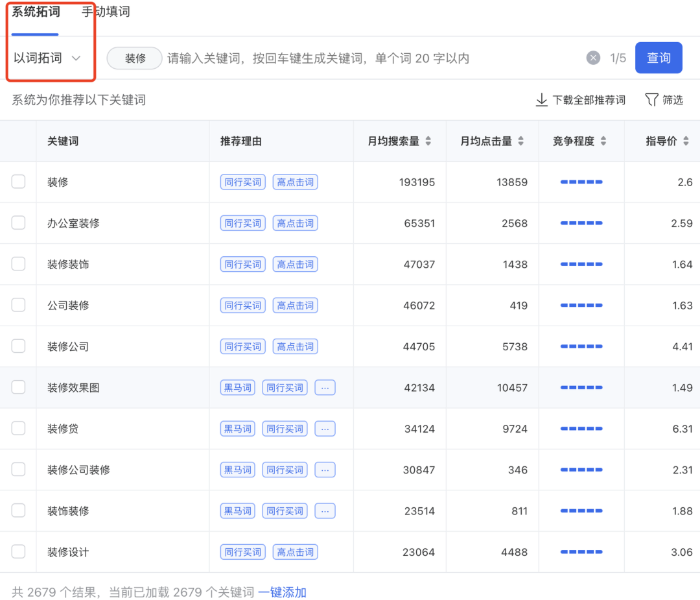Clear the keyword input with the X icon

click(x=593, y=58)
